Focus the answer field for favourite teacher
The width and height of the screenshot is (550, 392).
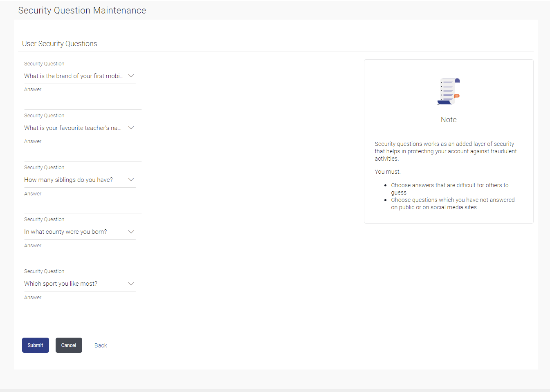83,153
